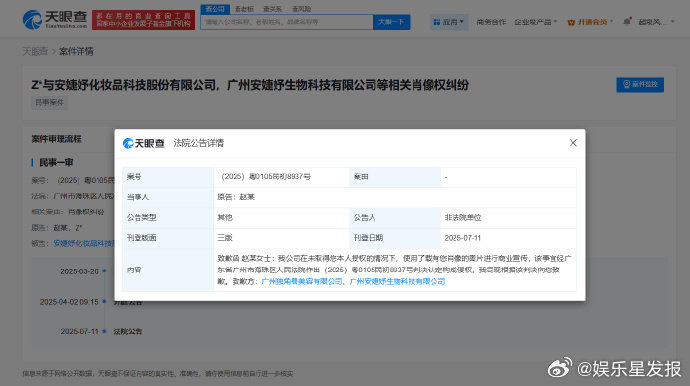Open the user account dropdown
The image size is (690, 386).
[x=656, y=22]
